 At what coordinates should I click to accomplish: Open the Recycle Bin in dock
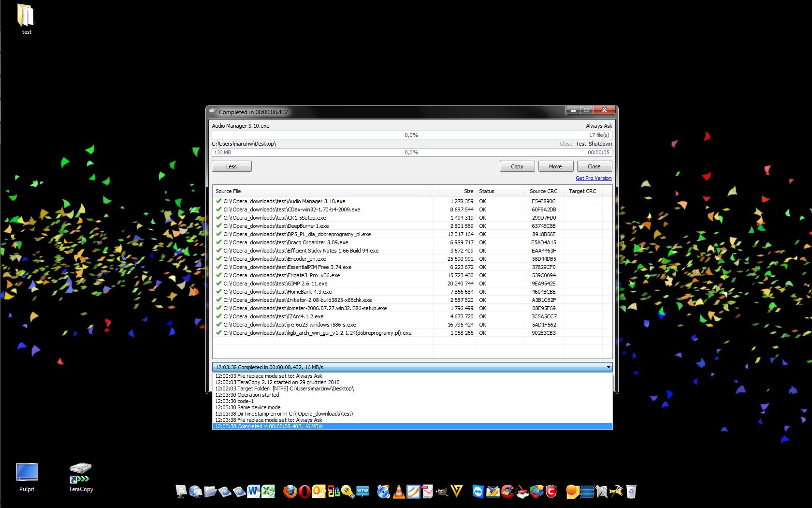tap(631, 492)
